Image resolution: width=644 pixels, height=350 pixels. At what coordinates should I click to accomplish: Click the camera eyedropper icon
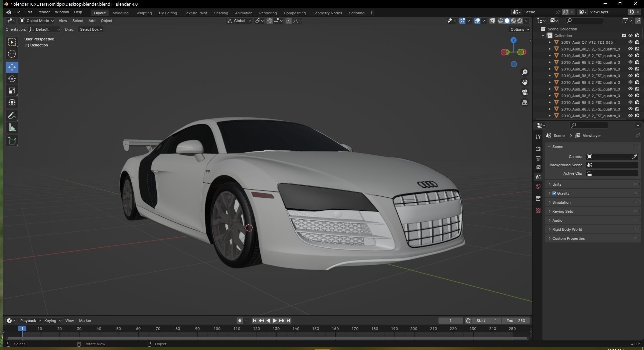[x=635, y=157]
